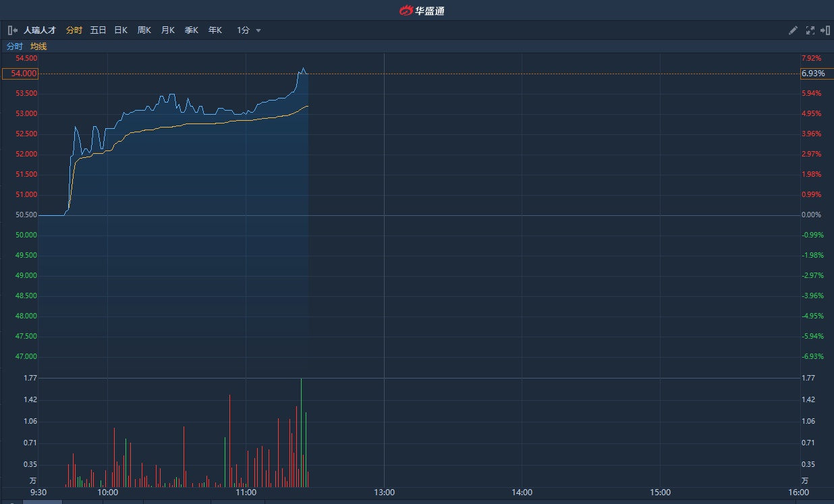Select the 日K daily candlestick tab
Viewport: 834px width, 504px height.
tap(121, 30)
